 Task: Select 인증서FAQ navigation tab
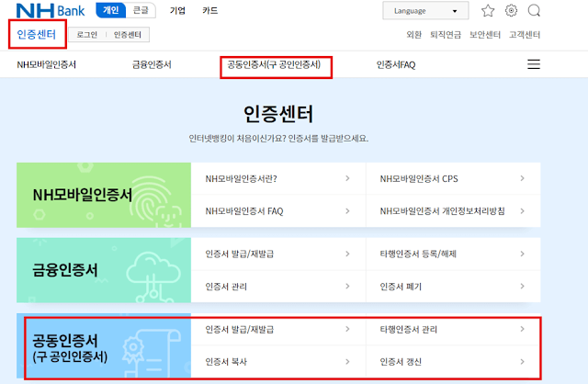coord(396,65)
